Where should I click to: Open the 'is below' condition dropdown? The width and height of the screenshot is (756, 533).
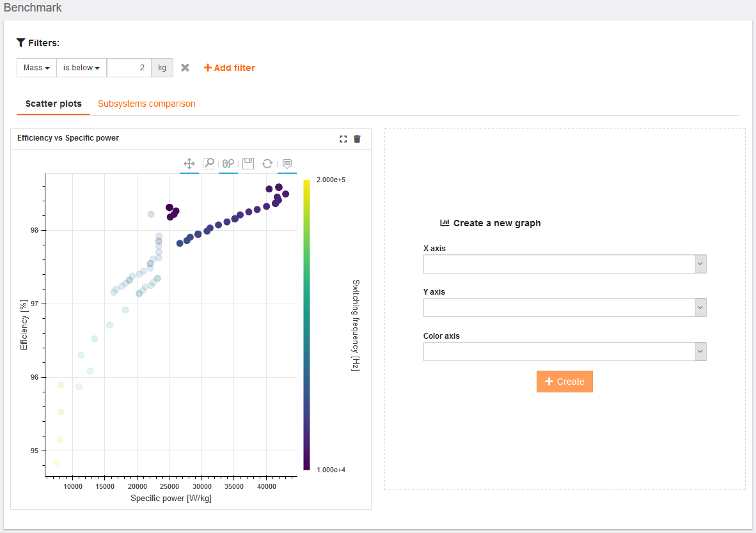point(81,68)
